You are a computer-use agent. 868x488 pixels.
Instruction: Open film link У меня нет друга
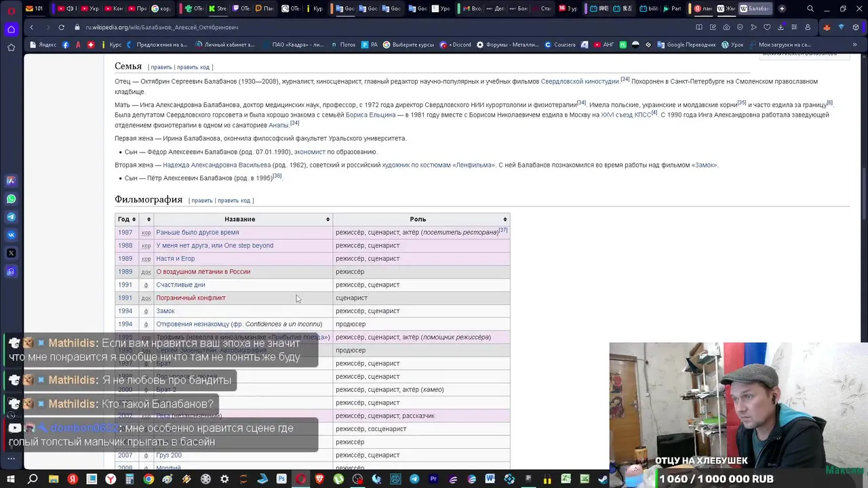click(214, 245)
